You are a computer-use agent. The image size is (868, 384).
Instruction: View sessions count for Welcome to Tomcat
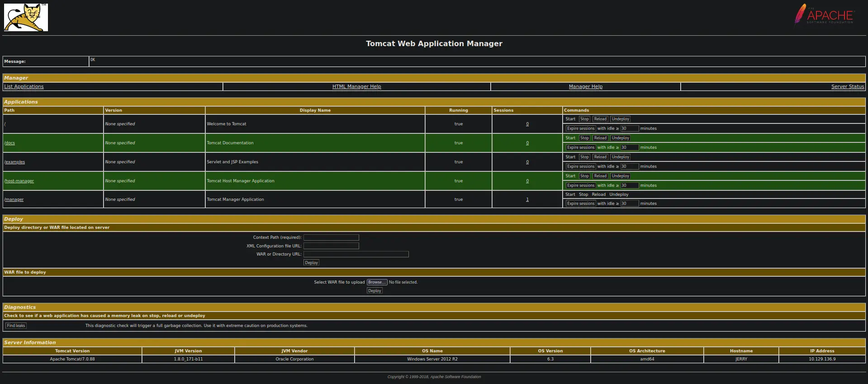[527, 124]
